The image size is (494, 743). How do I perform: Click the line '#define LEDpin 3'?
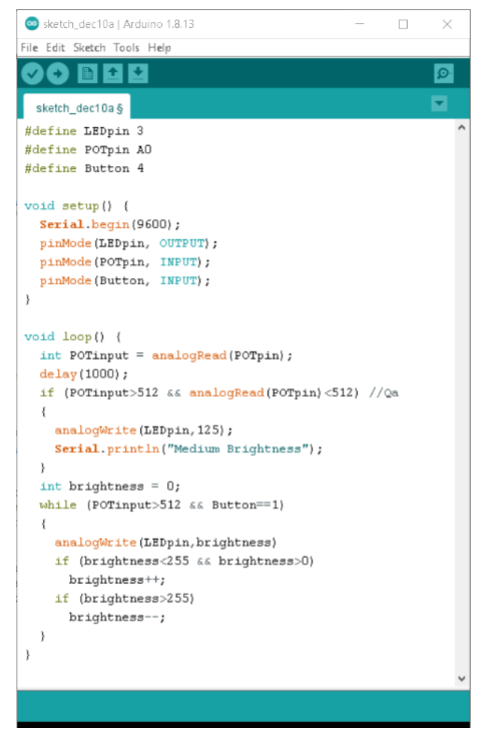tap(84, 131)
